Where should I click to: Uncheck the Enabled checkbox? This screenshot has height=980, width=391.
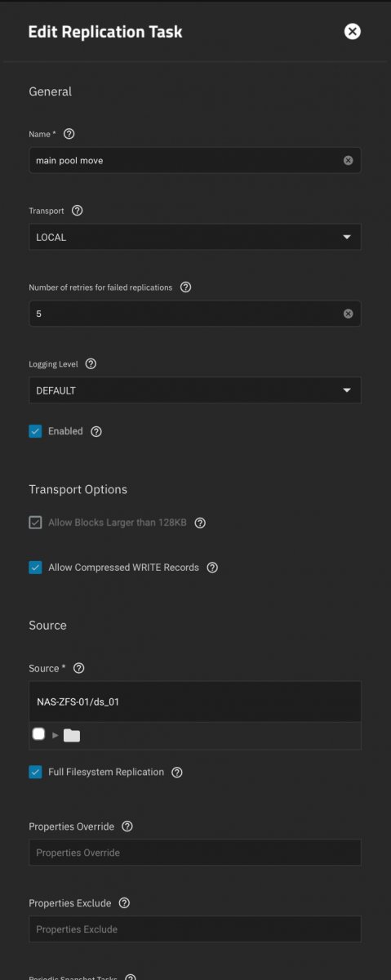[x=35, y=431]
